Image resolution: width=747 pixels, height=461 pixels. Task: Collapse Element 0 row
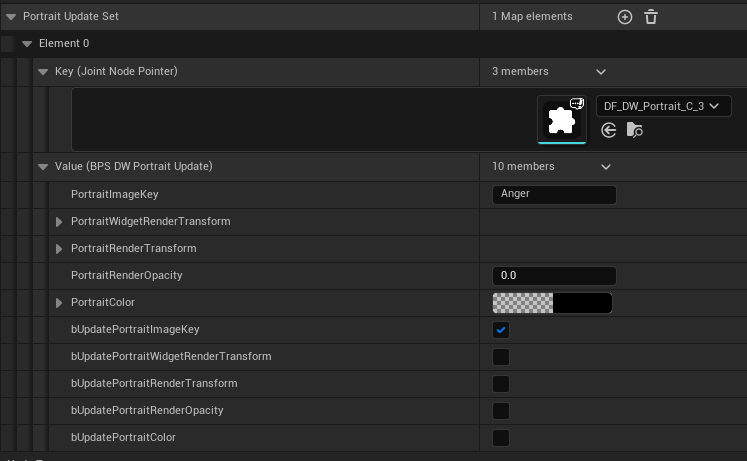tap(27, 44)
